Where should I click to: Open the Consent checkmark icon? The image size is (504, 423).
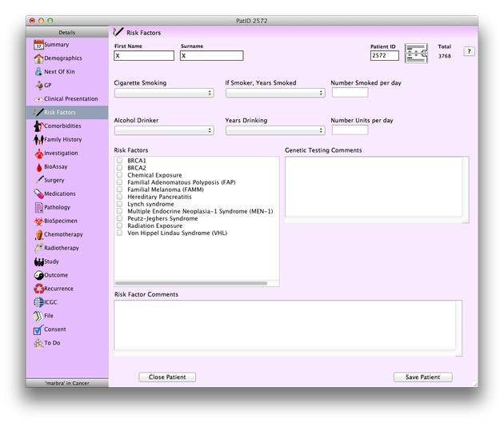(38, 329)
